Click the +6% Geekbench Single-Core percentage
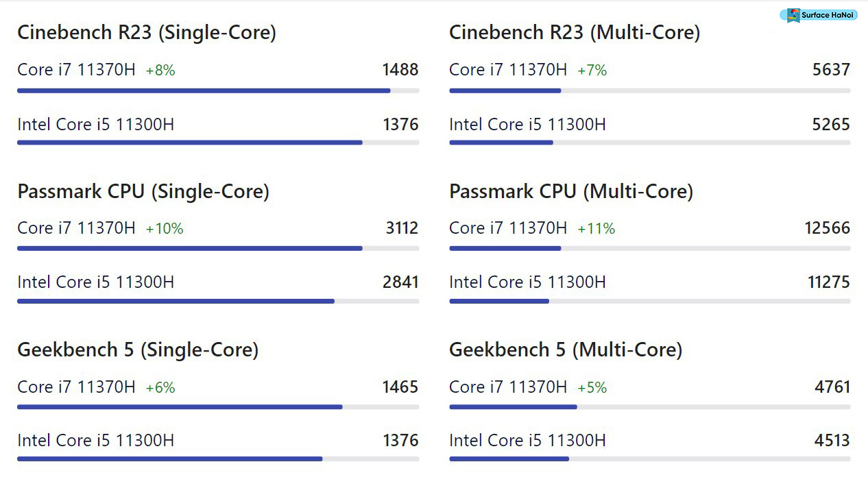 tap(160, 387)
